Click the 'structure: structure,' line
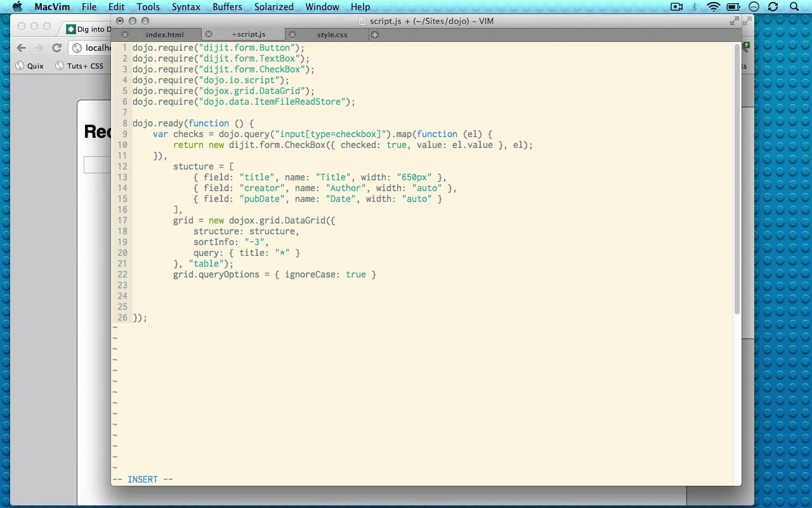This screenshot has width=812, height=508. point(246,231)
